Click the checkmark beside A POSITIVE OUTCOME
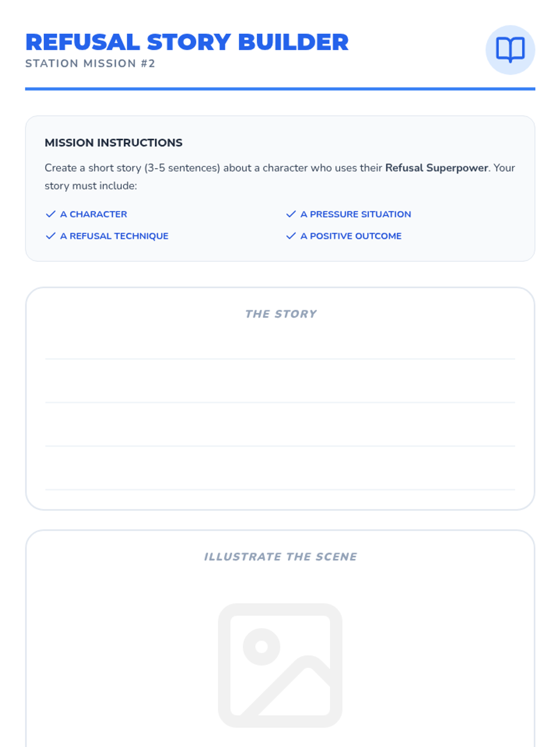 tap(291, 236)
